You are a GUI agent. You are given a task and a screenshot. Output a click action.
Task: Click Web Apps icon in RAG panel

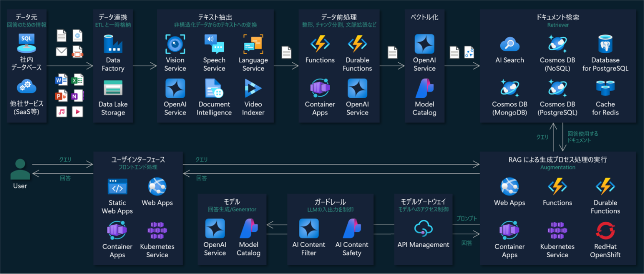pyautogui.click(x=510, y=186)
